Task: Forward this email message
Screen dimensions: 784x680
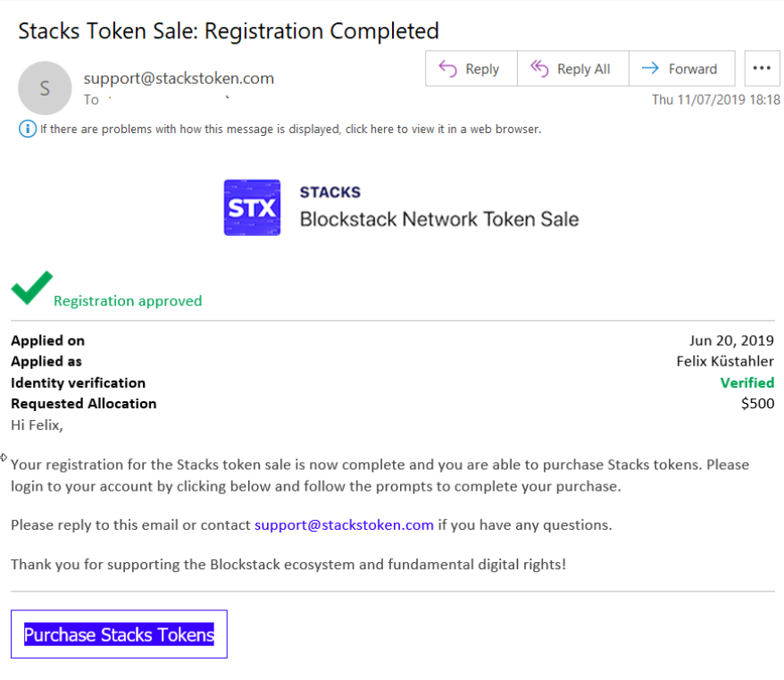Action: pyautogui.click(x=681, y=69)
